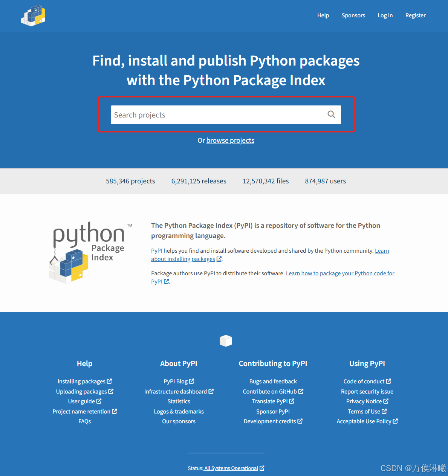
Task: Open the browse projects link
Action: [x=230, y=140]
